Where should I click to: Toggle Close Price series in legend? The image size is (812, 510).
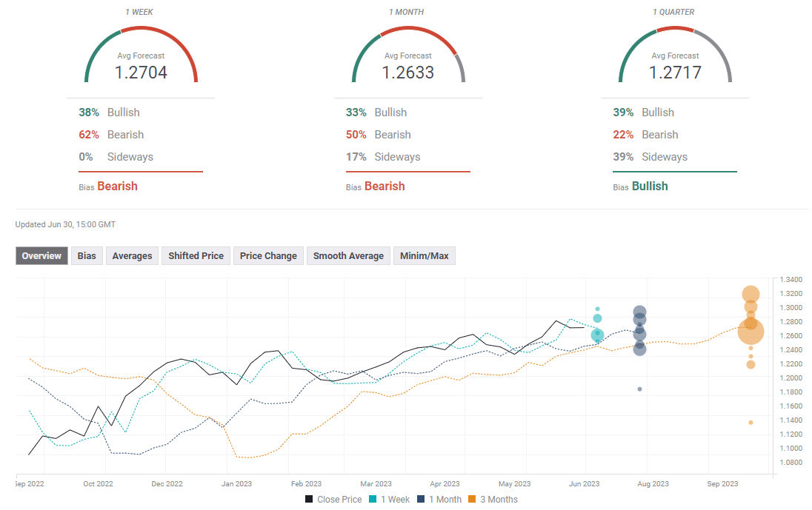pyautogui.click(x=333, y=500)
